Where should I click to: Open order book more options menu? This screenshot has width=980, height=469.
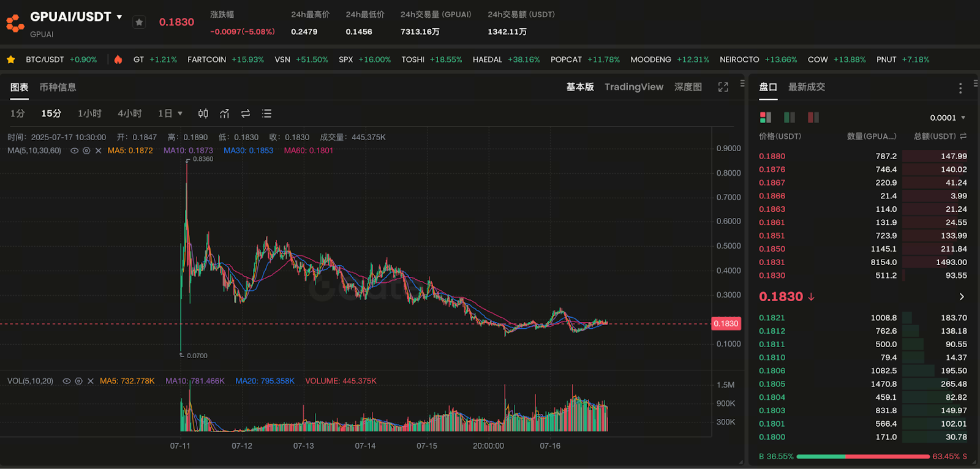(x=960, y=88)
